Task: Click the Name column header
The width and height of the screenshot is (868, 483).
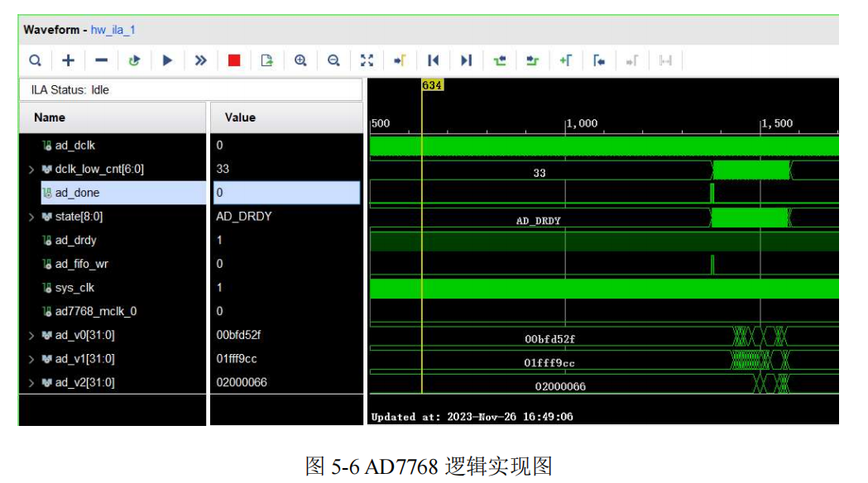Action: tap(50, 117)
